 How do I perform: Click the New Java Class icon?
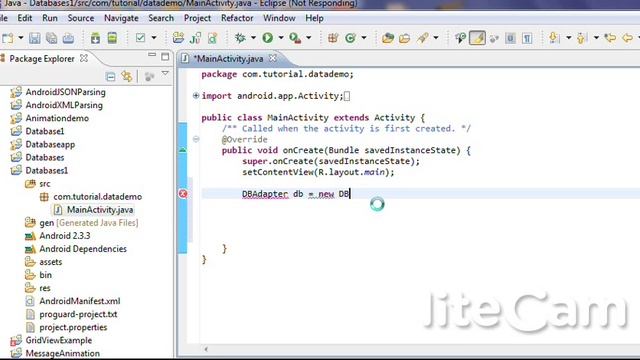pos(350,38)
